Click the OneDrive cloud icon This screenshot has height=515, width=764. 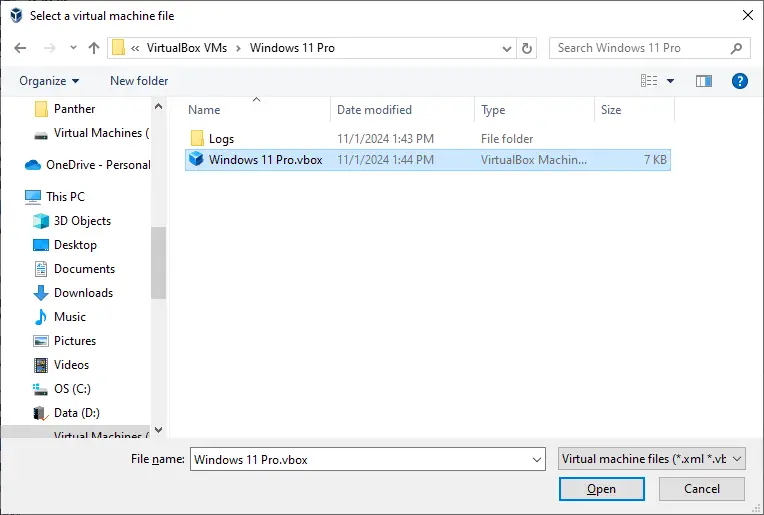point(33,165)
